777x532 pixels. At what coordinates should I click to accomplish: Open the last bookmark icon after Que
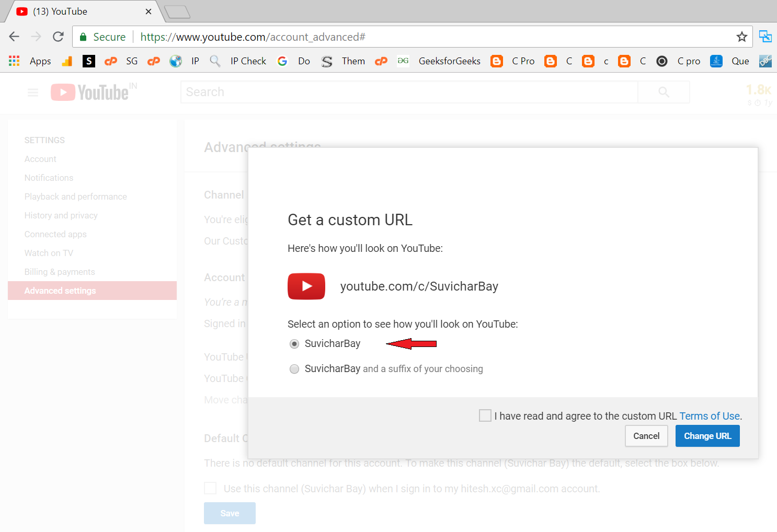(x=765, y=61)
